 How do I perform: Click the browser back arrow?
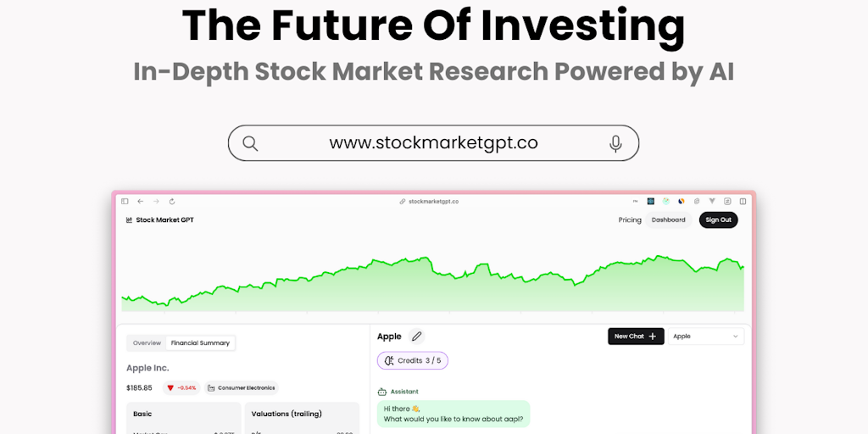141,202
